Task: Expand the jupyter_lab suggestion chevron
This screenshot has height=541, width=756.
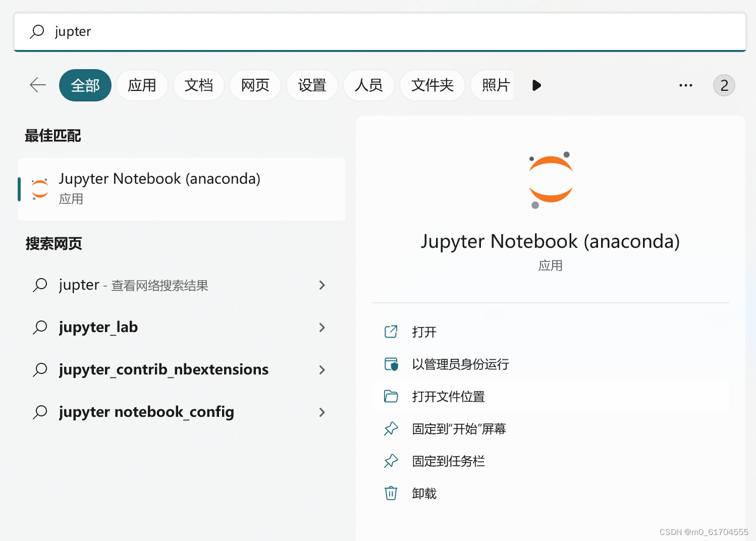Action: pyautogui.click(x=322, y=328)
